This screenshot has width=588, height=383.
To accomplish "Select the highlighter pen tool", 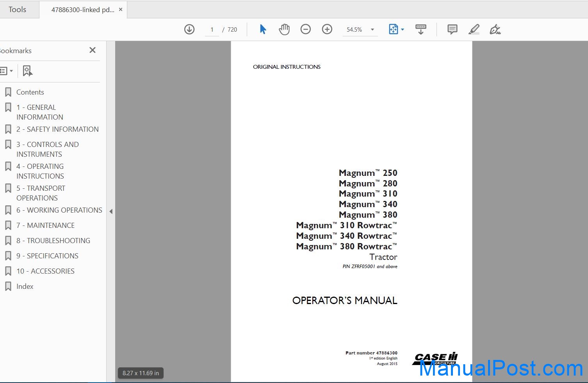I will 474,29.
